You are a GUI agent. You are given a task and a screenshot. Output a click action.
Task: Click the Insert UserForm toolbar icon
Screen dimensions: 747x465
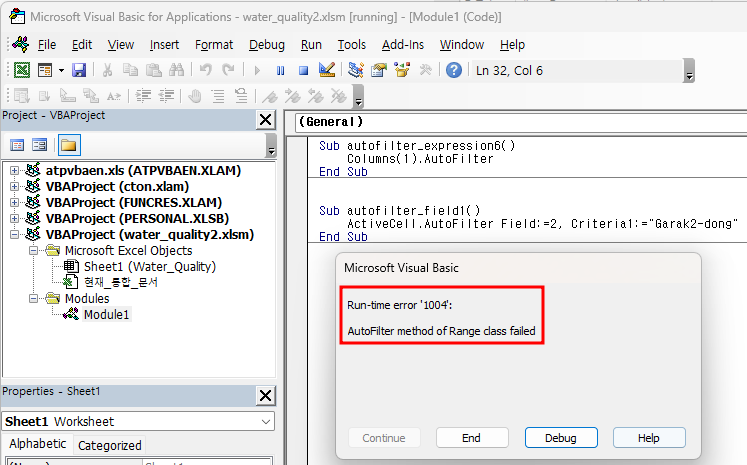[45, 71]
